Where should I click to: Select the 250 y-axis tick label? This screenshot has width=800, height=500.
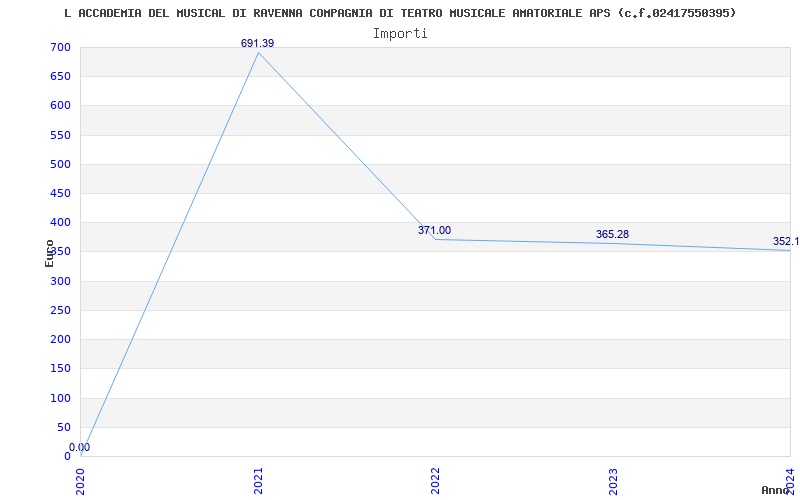pyautogui.click(x=60, y=310)
